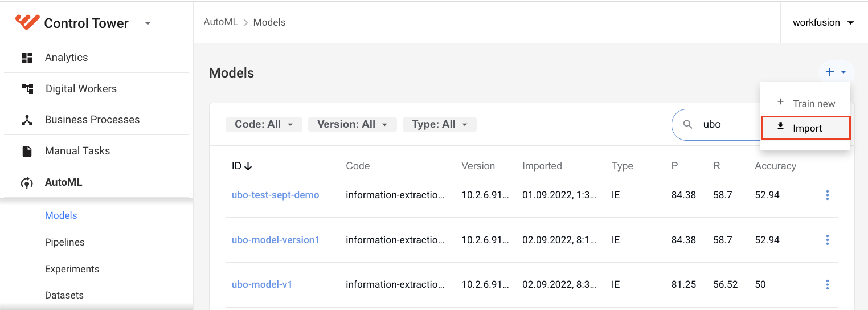Click AutoML in the breadcrumb
Screen dimensions: 868x310
pos(220,22)
